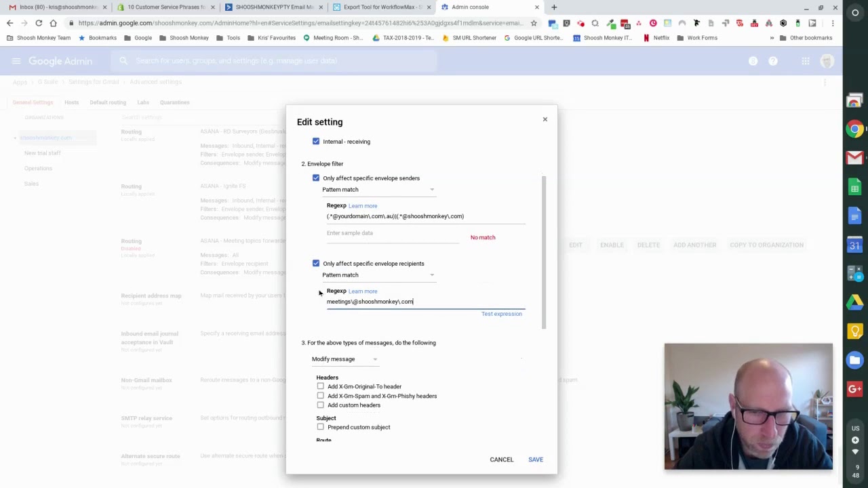This screenshot has height=488, width=868.
Task: Open Calculator app from the shelf
Action: tap(854, 274)
